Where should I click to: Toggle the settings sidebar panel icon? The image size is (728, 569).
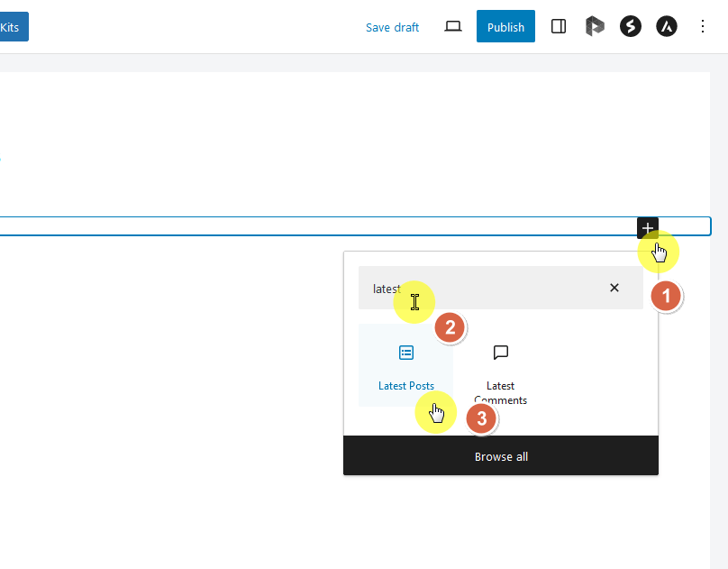[x=559, y=26]
